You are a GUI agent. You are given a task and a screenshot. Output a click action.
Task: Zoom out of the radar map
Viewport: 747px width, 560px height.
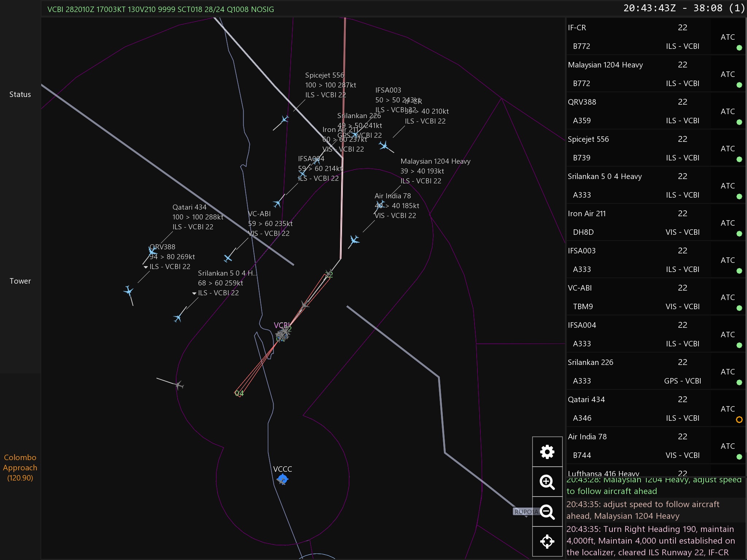point(547,512)
